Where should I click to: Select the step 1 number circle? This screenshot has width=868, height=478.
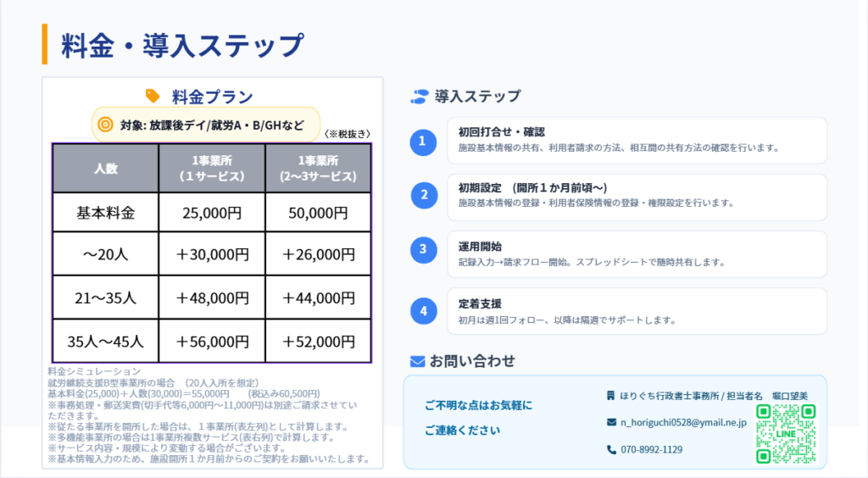click(423, 141)
